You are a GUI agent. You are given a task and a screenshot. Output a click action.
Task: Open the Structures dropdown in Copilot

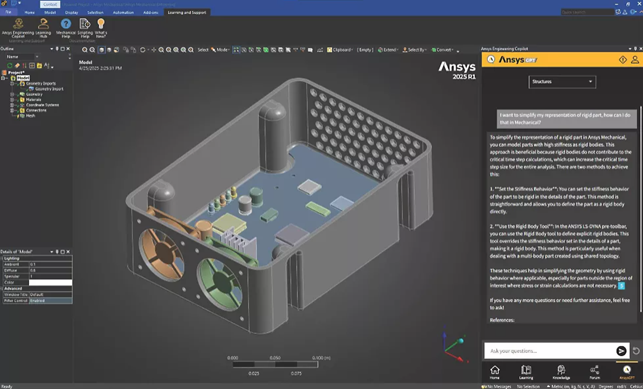coord(562,82)
